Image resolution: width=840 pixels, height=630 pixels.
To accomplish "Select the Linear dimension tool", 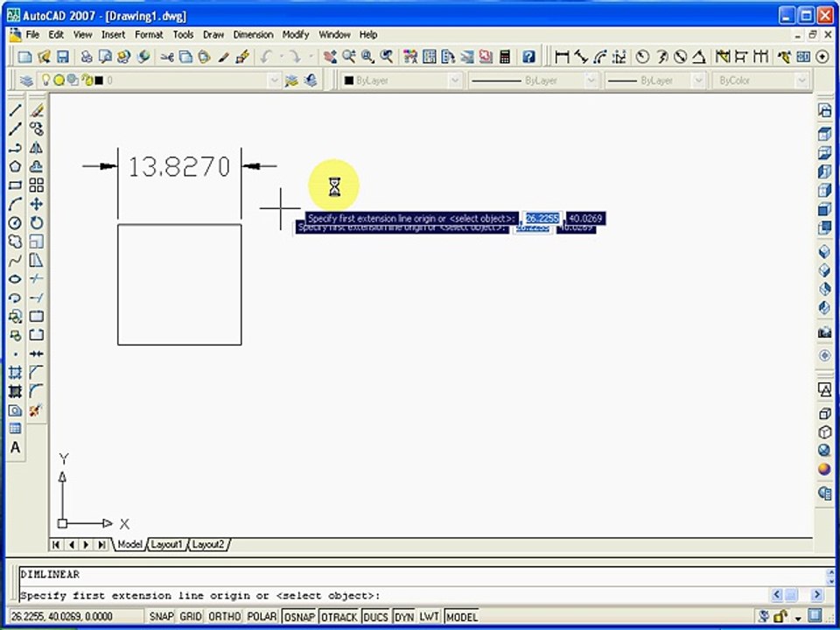I will tap(562, 57).
